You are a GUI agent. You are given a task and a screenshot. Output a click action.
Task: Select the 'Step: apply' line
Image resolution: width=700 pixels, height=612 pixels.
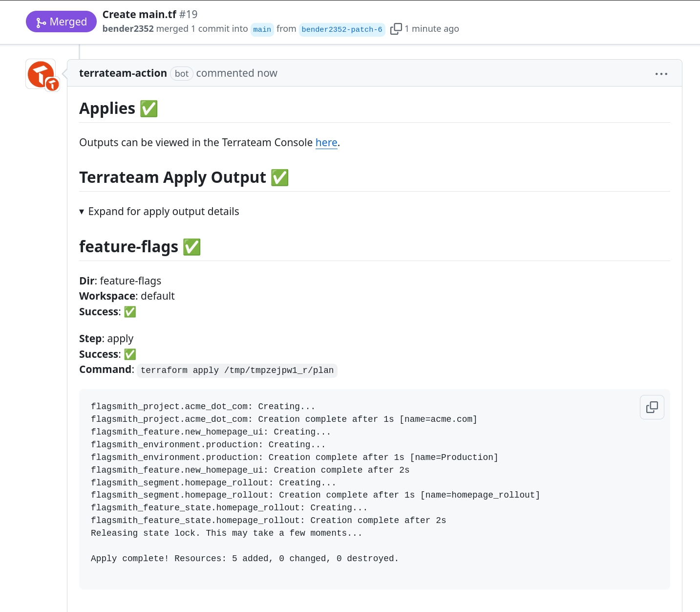coord(106,338)
